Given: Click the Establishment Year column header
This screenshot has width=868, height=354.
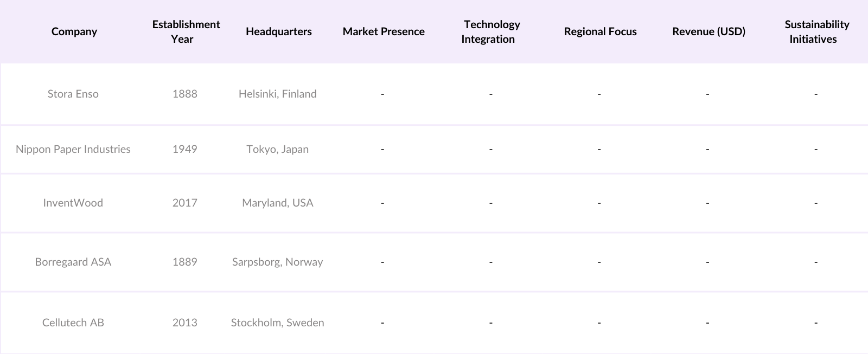Looking at the screenshot, I should [186, 31].
